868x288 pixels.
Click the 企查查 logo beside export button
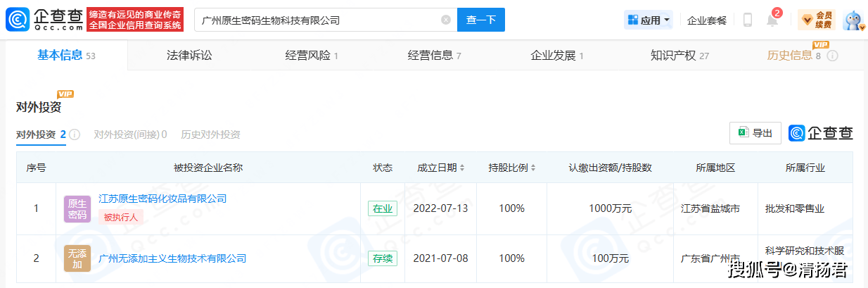pyautogui.click(x=821, y=133)
